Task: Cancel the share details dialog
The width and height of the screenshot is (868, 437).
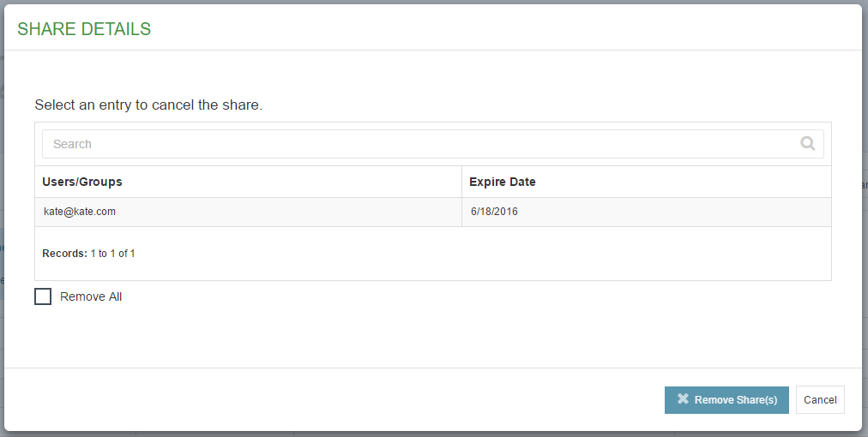Action: tap(820, 400)
